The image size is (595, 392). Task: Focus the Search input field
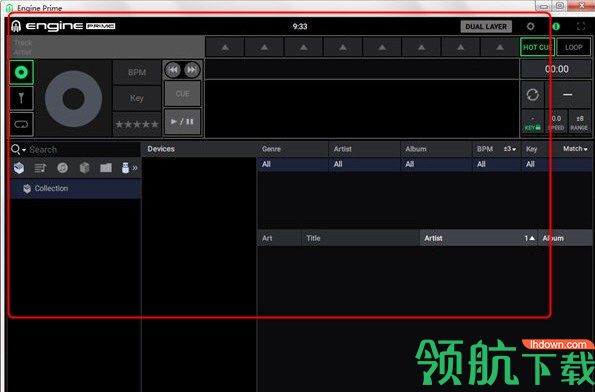[83, 150]
